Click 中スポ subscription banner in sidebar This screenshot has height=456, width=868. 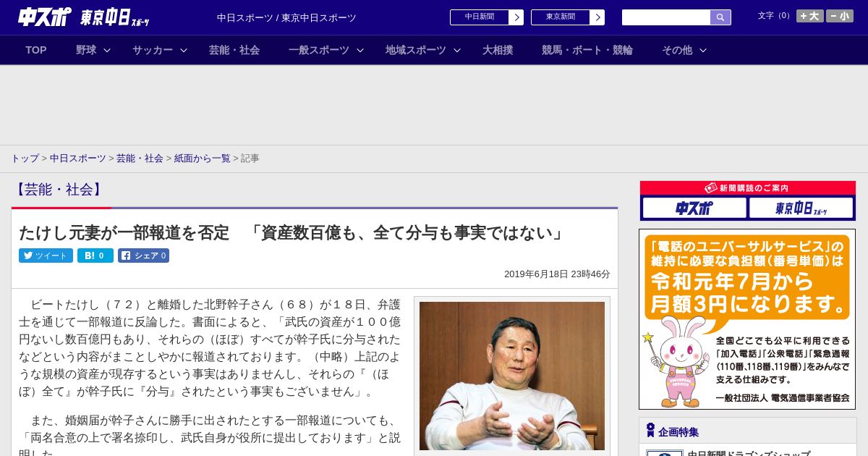[x=694, y=208]
